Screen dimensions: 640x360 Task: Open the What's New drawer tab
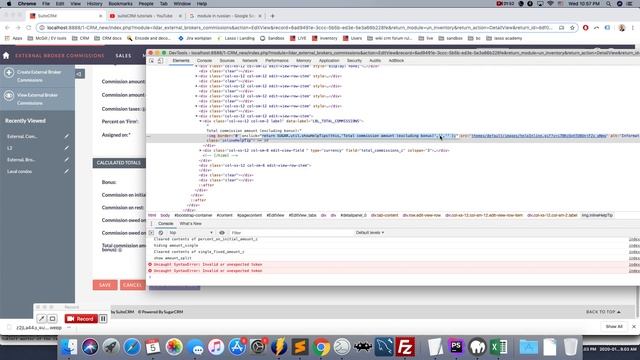(x=191, y=224)
